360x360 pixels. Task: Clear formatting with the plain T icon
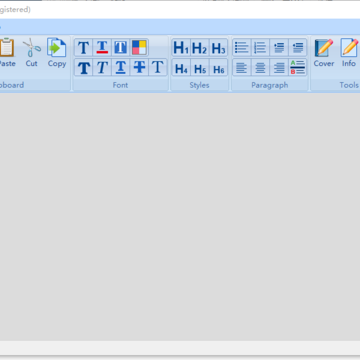point(158,68)
